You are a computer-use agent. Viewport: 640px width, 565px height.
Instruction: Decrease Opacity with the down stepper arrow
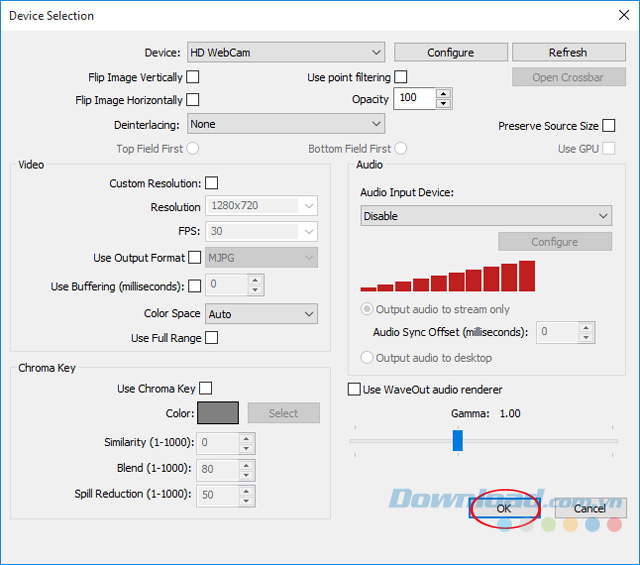pos(444,103)
